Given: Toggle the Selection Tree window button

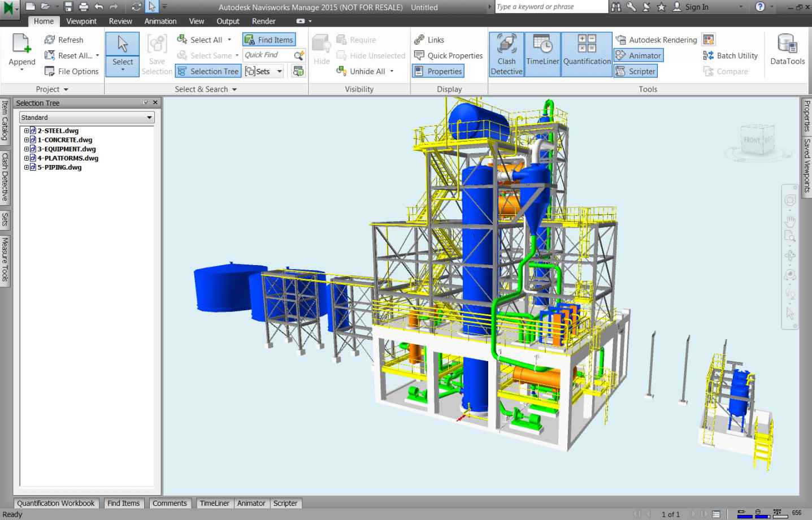Looking at the screenshot, I should coord(208,71).
